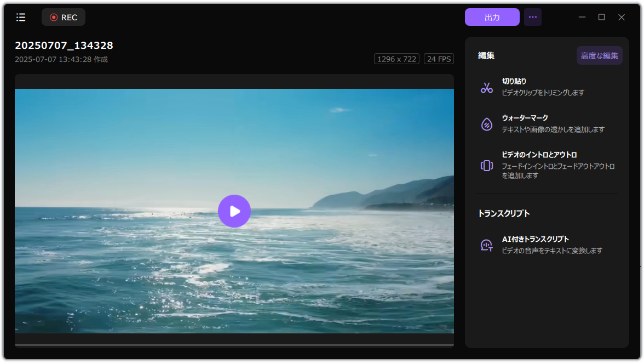
Task: Select the 20250707_134328 recording title
Action: coord(64,46)
